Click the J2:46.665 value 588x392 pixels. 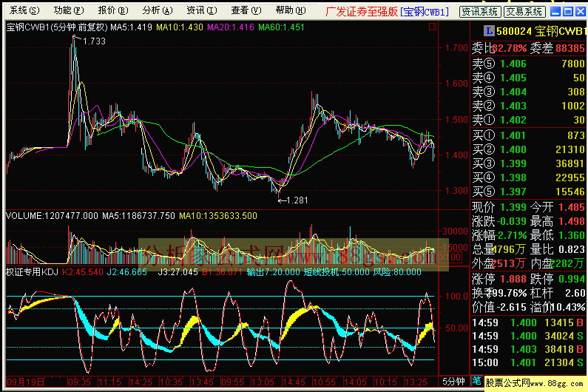point(126,272)
